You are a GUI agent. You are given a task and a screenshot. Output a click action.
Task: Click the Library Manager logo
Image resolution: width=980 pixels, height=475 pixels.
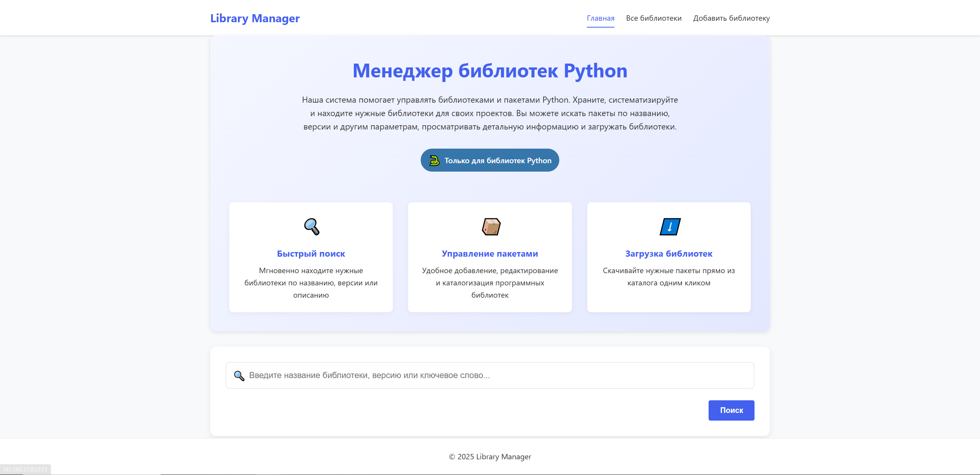click(255, 18)
